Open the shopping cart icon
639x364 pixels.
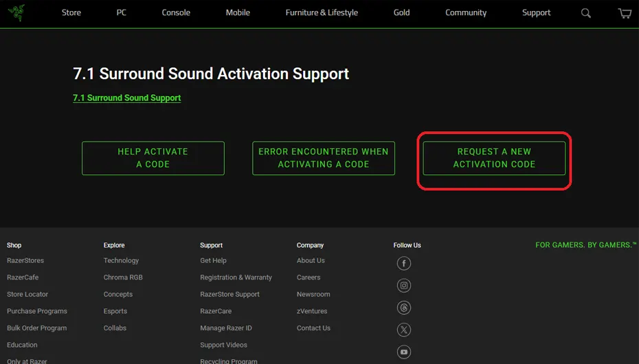625,13
